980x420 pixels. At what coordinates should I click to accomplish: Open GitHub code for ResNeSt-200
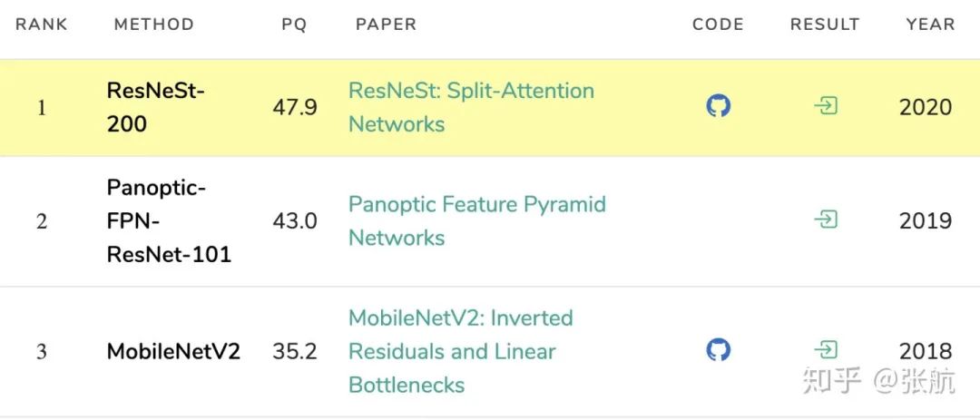718,107
